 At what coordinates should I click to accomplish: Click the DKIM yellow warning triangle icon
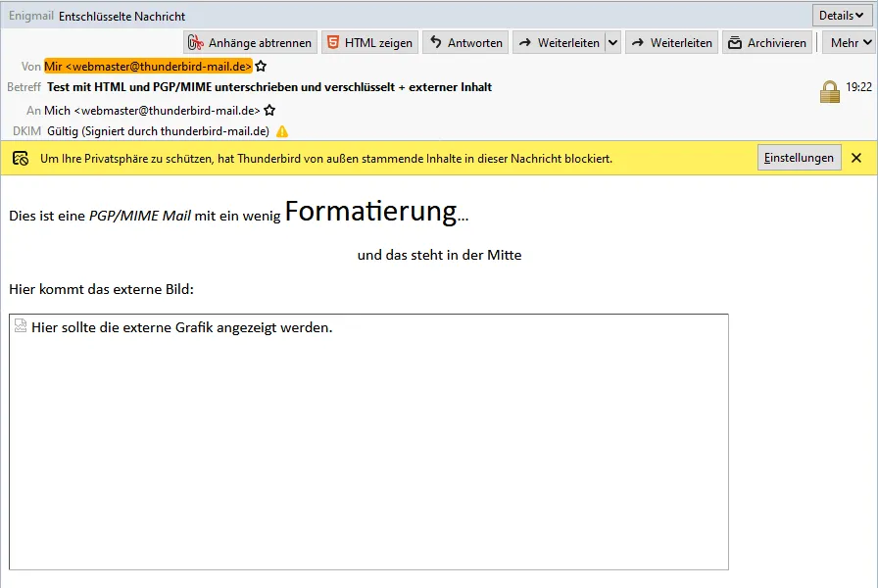pos(282,131)
